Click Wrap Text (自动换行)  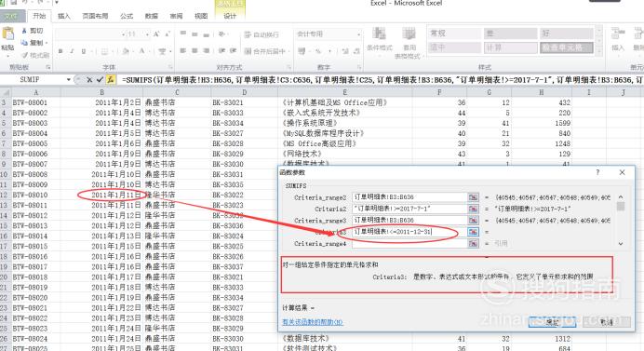point(262,34)
